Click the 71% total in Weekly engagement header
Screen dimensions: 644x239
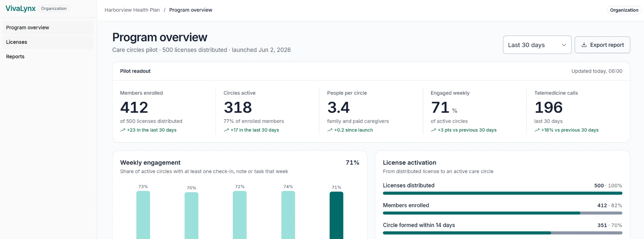tap(352, 163)
